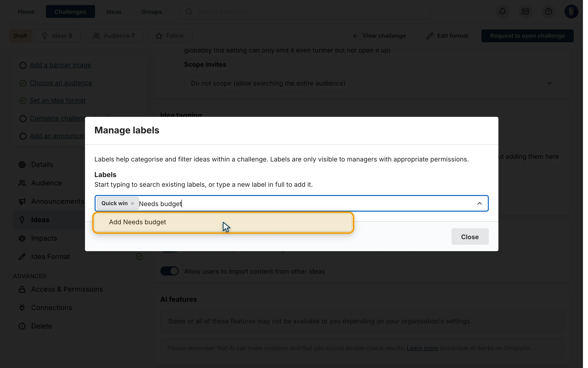The height and width of the screenshot is (368, 588).
Task: Go to the Ideas top navigation tab
Action: (x=114, y=11)
